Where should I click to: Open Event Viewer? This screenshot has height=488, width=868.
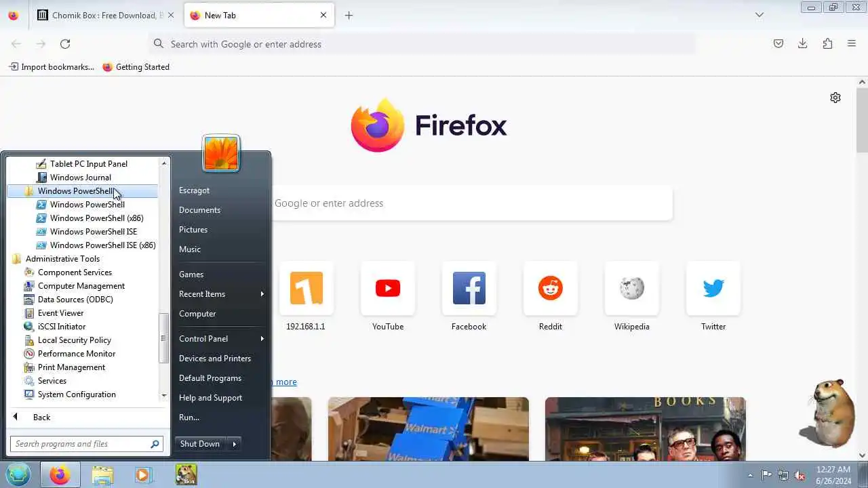pyautogui.click(x=60, y=313)
